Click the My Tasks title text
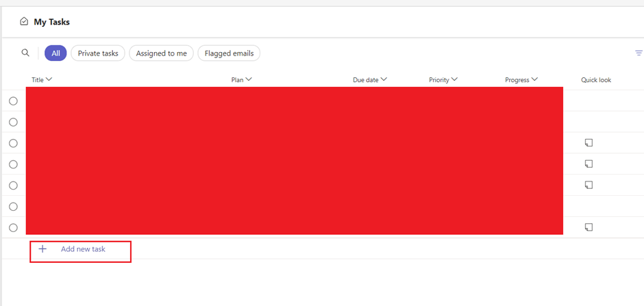 coord(52,22)
